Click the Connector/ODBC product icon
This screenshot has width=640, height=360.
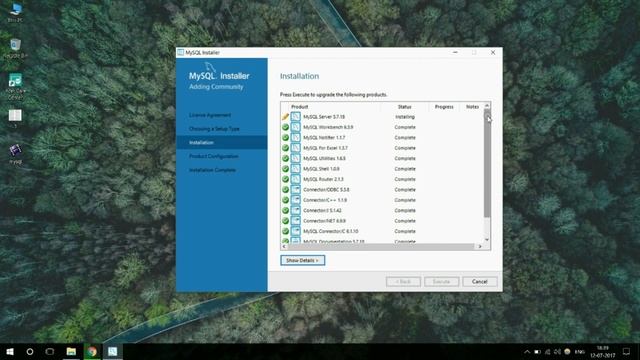296,190
